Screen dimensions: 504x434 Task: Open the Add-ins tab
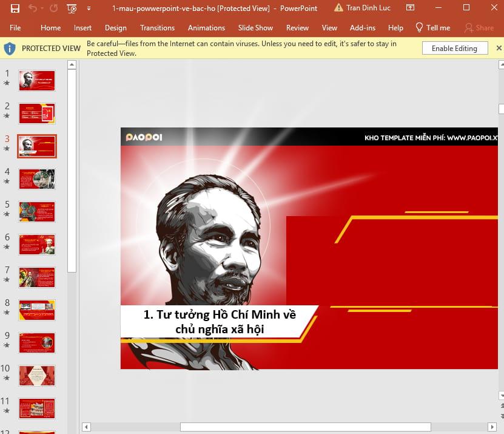click(x=363, y=28)
